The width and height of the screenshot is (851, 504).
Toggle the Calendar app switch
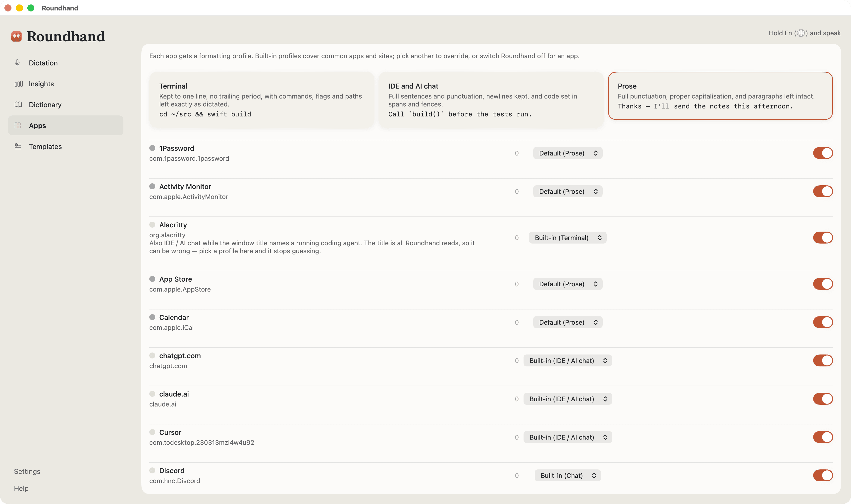(x=823, y=322)
